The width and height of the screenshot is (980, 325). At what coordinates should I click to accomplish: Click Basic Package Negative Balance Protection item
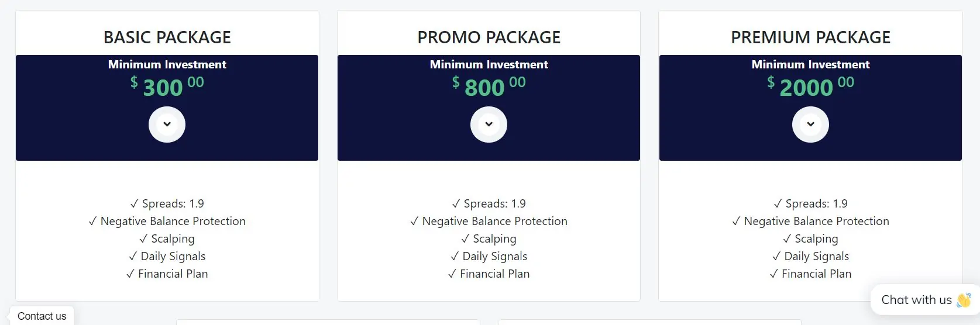167,221
